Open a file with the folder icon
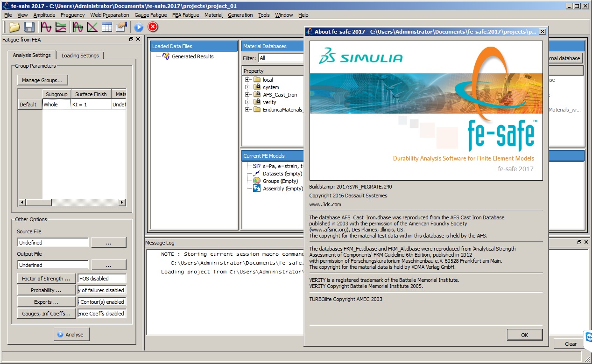592x364 pixels. tap(14, 27)
